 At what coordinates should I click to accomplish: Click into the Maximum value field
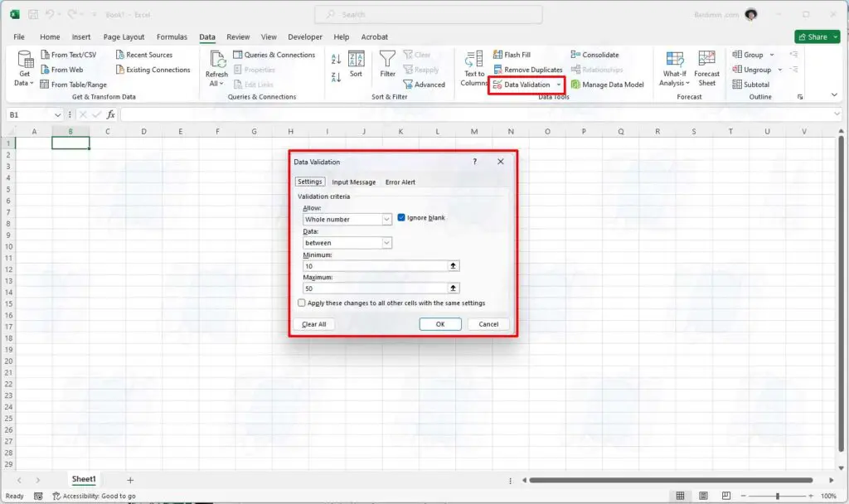pos(376,288)
